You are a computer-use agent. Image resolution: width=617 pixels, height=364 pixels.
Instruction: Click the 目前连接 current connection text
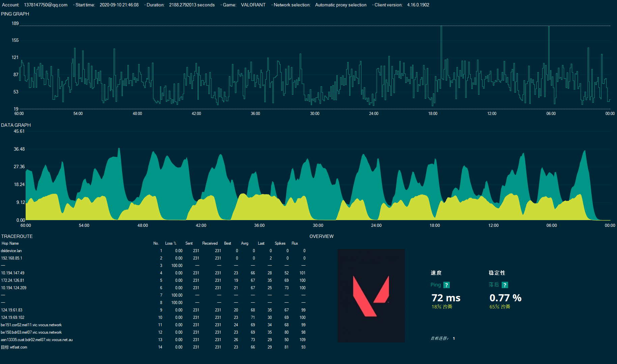pyautogui.click(x=440, y=338)
